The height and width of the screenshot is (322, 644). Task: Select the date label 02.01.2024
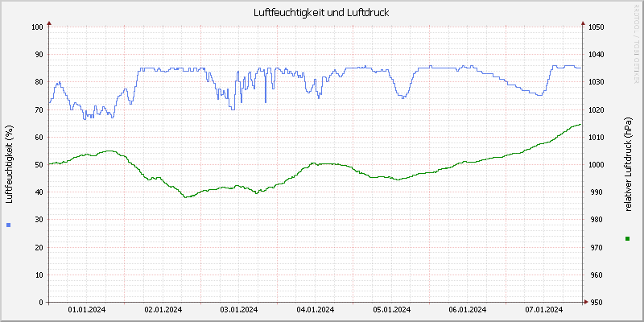(163, 310)
